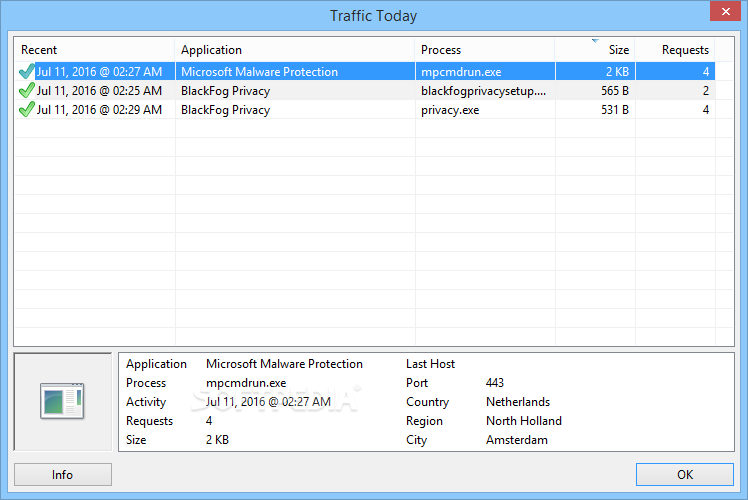This screenshot has width=748, height=500.
Task: Click BlackFog Privacy in the 02:25 AM row
Action: tap(225, 91)
